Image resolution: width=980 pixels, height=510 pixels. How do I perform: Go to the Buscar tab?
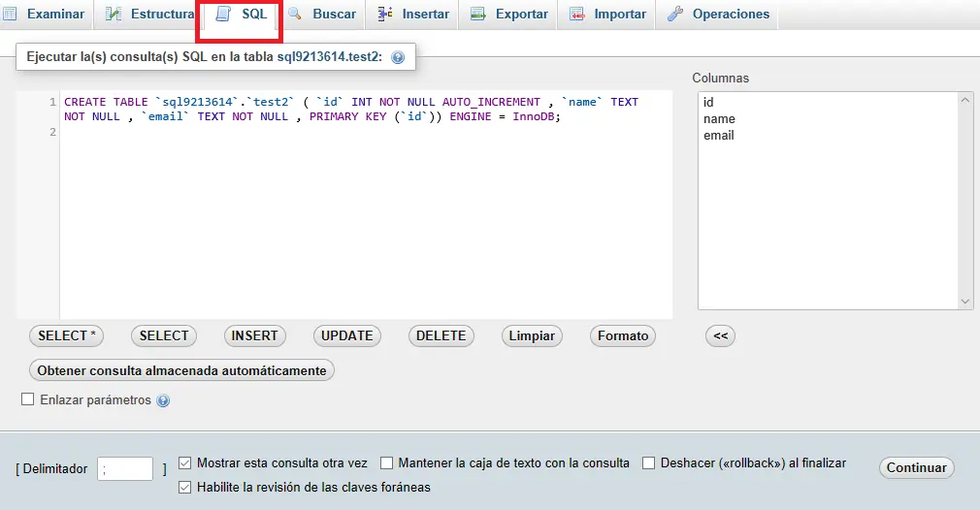pos(322,14)
